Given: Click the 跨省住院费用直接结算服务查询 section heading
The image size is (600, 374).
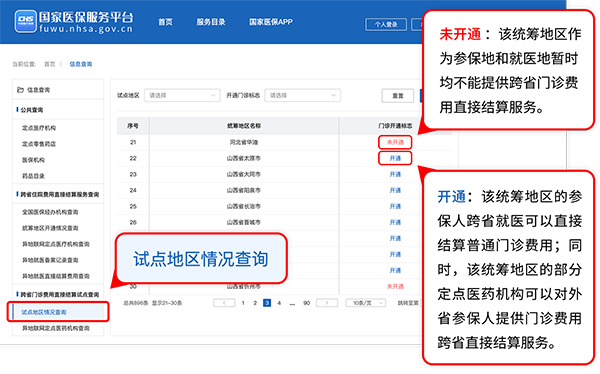Looking at the screenshot, I should tap(60, 194).
